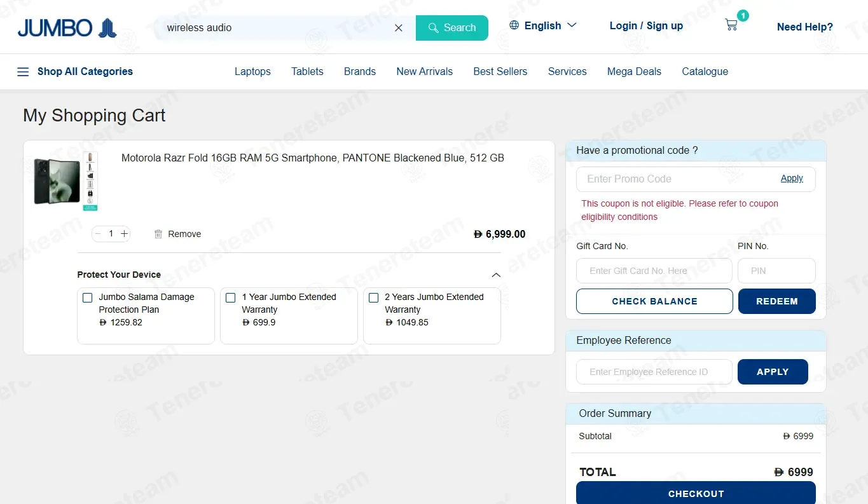The height and width of the screenshot is (504, 868).
Task: Click APPLY for employee reference
Action: [x=773, y=372]
